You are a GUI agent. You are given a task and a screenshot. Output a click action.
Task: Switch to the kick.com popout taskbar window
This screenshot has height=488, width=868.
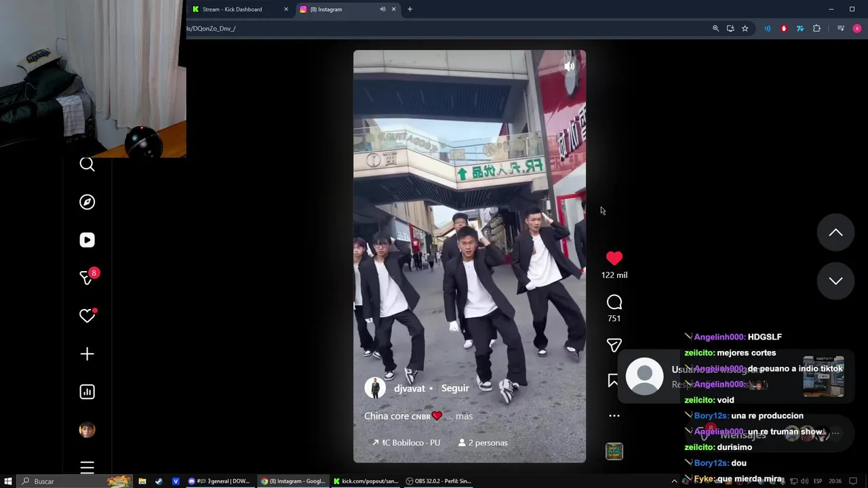[366, 481]
